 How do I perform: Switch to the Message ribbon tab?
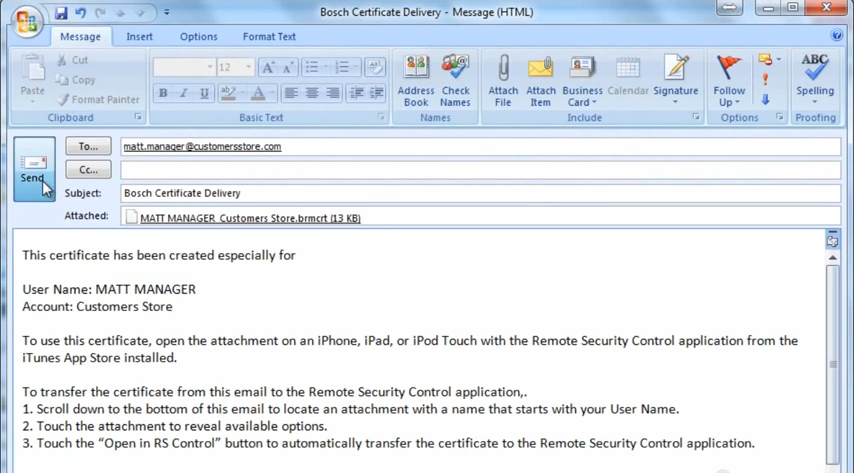tap(81, 37)
